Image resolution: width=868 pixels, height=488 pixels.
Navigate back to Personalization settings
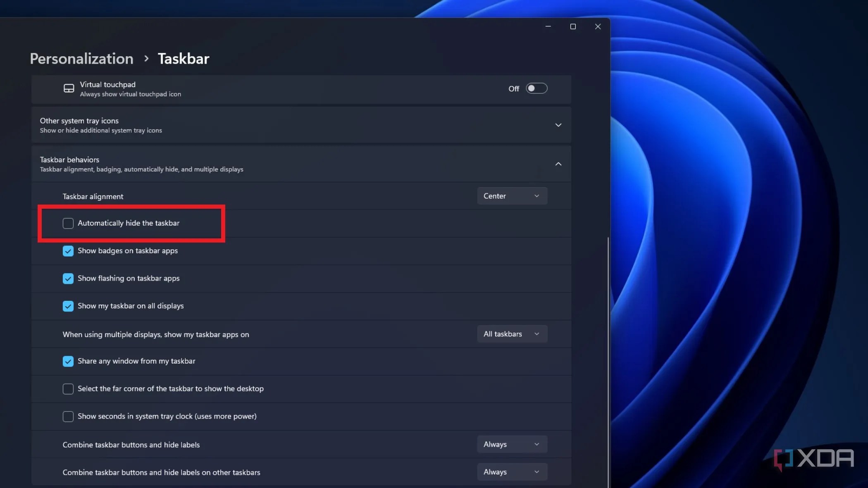point(81,58)
